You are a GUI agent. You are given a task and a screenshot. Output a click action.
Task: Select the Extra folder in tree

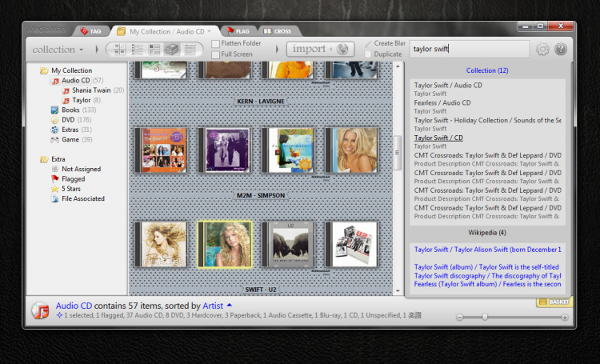(58, 159)
